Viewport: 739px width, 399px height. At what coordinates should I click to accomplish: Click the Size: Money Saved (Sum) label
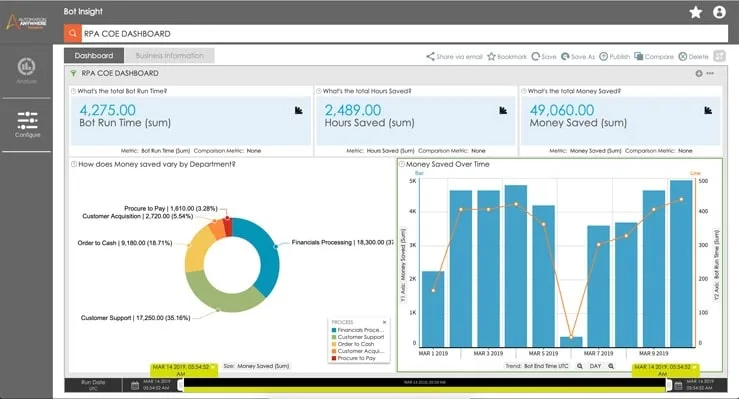click(256, 366)
